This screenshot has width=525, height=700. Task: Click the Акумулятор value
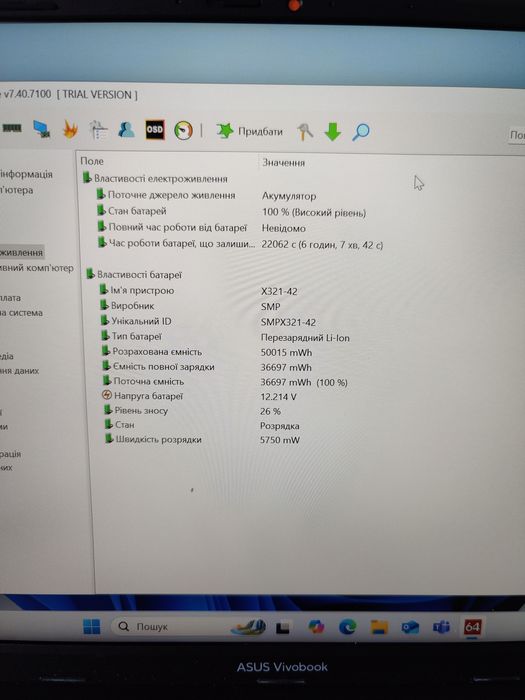[x=289, y=196]
